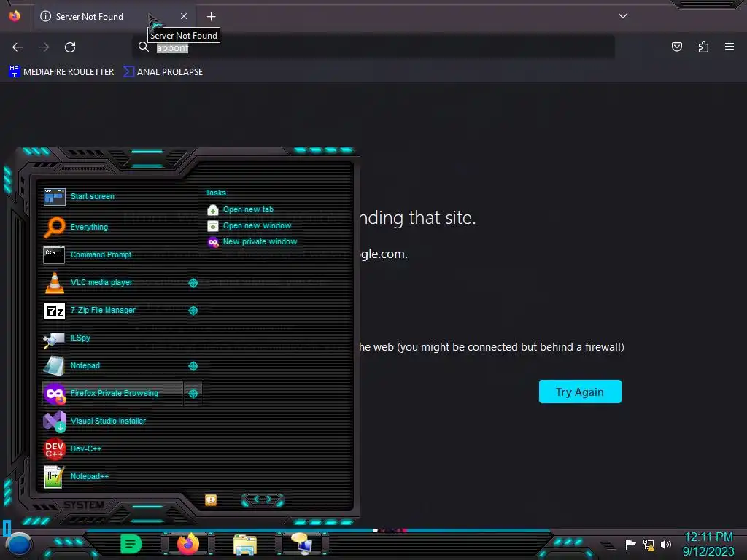Click the orange alert icon in start menu
Image resolution: width=747 pixels, height=560 pixels.
click(x=211, y=499)
